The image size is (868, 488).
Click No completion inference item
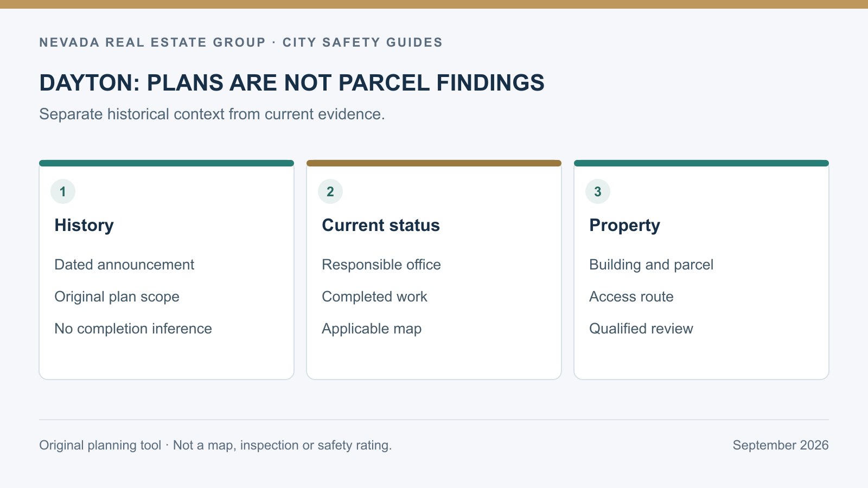pyautogui.click(x=133, y=329)
